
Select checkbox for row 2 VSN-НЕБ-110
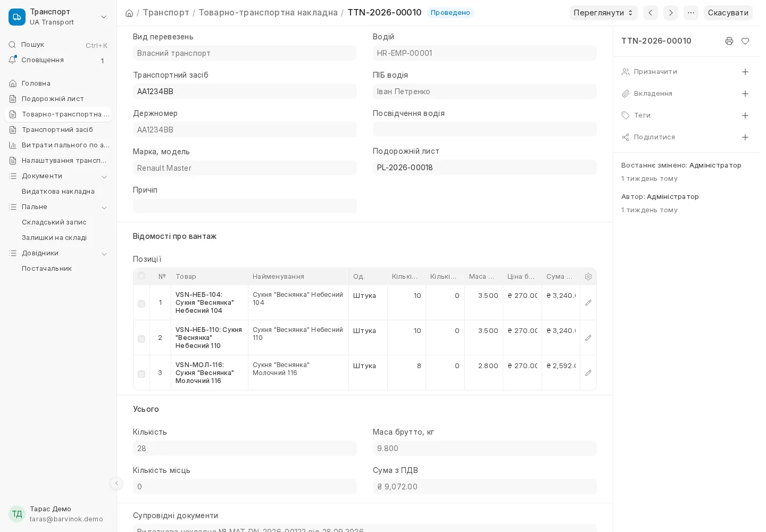coord(141,339)
